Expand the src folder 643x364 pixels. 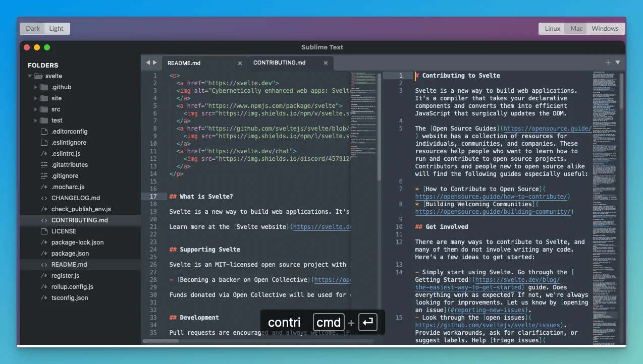coord(36,109)
